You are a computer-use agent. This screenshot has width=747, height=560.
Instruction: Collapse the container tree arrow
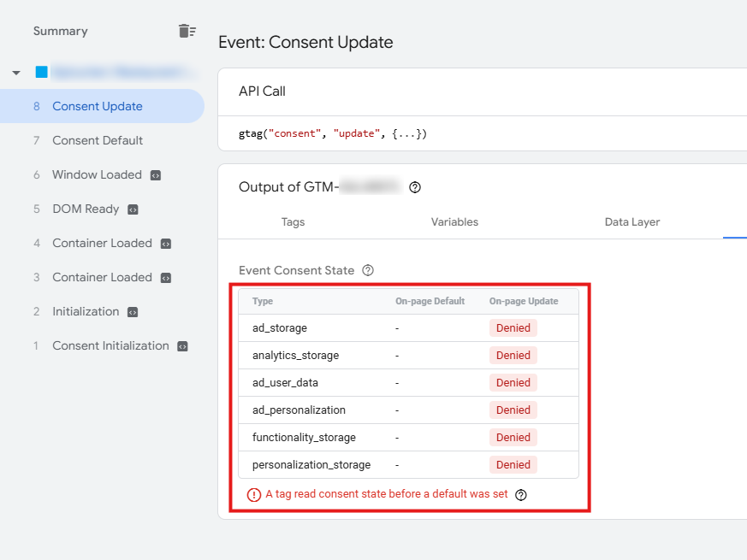click(x=16, y=73)
